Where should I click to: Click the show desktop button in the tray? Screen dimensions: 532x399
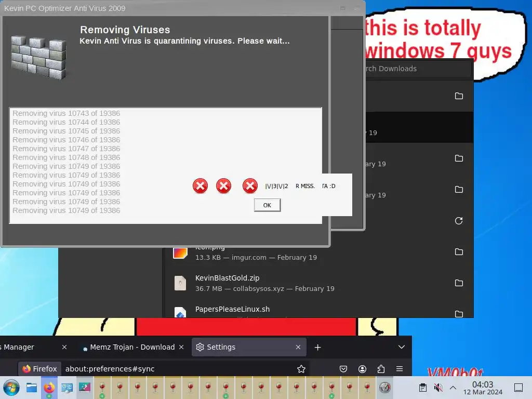tap(518, 388)
